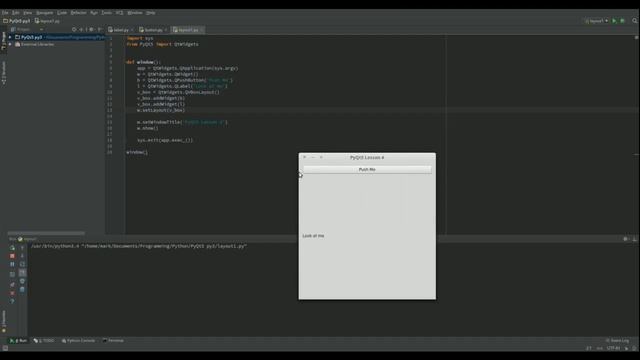Click the Look at me label in the PyQt5 window
The width and height of the screenshot is (640, 360).
[x=313, y=236]
